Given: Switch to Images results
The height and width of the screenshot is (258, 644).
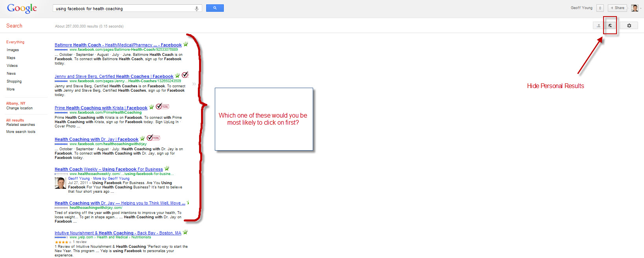Looking at the screenshot, I should pos(13,50).
